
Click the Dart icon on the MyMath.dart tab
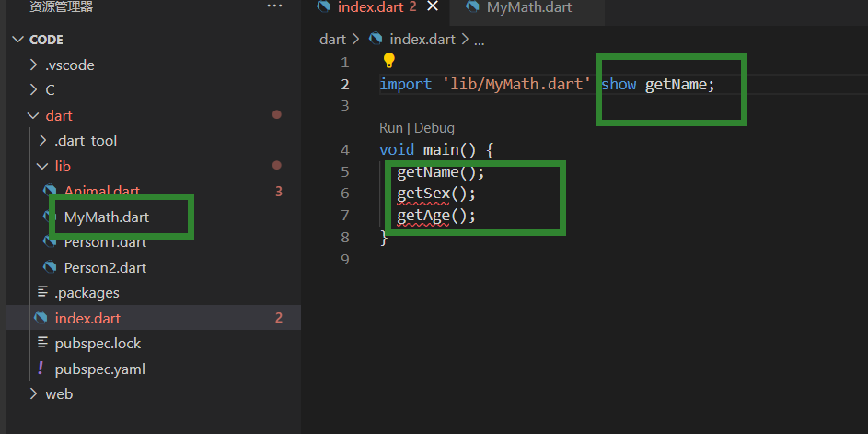click(472, 7)
